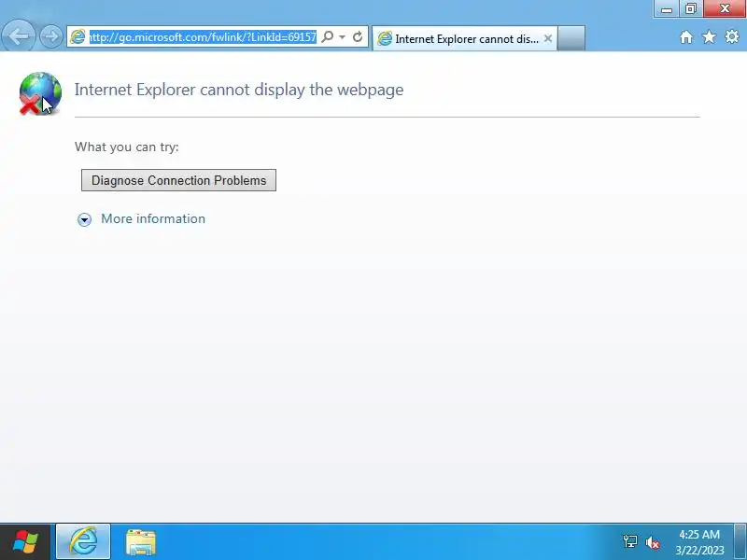Screen dimensions: 747x560
Task: Go back using the browser Back arrow
Action: click(x=18, y=35)
